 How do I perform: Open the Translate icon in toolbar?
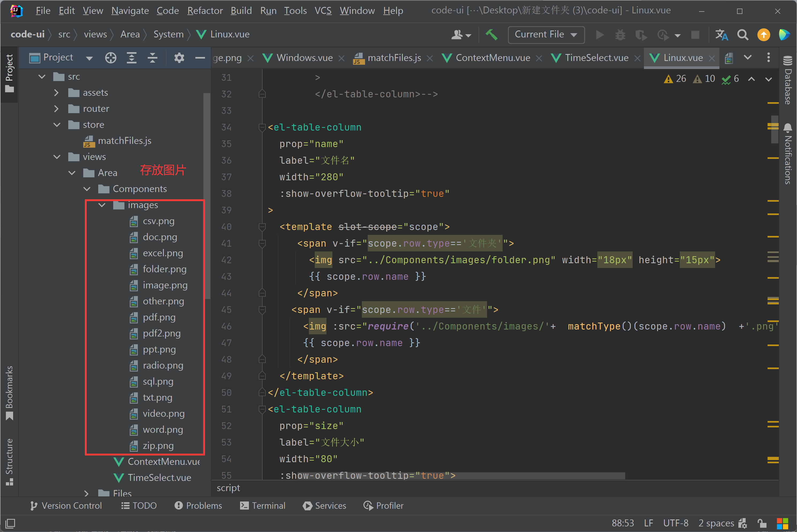pyautogui.click(x=722, y=35)
